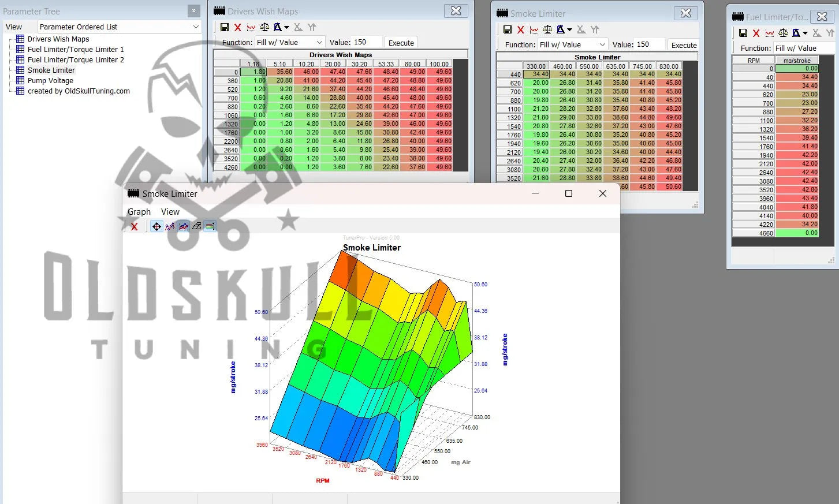Viewport: 839px width, 504px height.
Task: Open the View menu in Smoke Limiter graph
Action: click(170, 212)
